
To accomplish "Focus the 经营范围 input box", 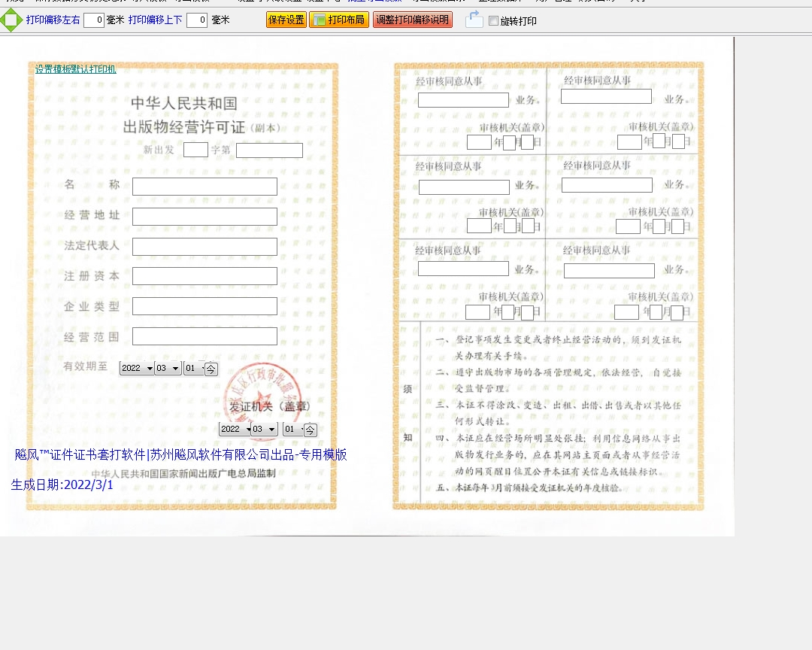I will (x=205, y=336).
